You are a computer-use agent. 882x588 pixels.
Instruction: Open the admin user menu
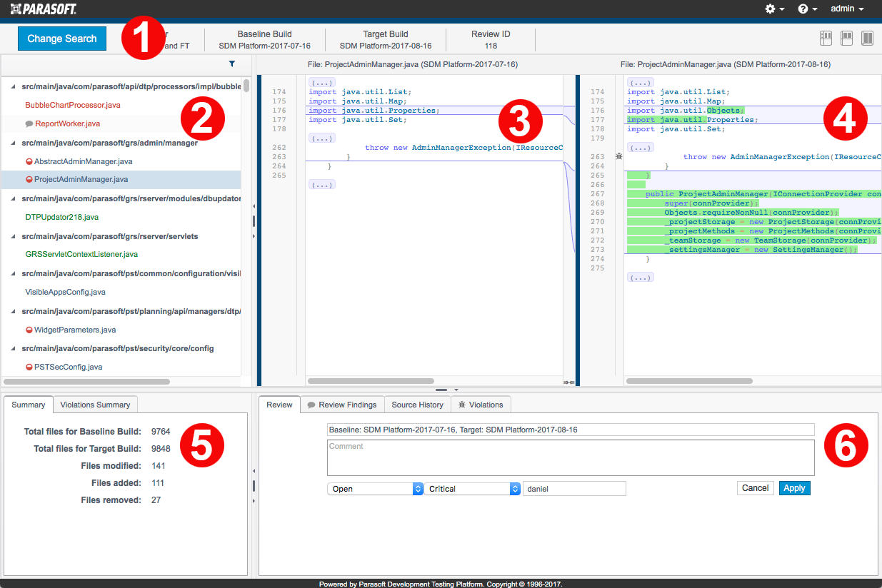point(847,9)
